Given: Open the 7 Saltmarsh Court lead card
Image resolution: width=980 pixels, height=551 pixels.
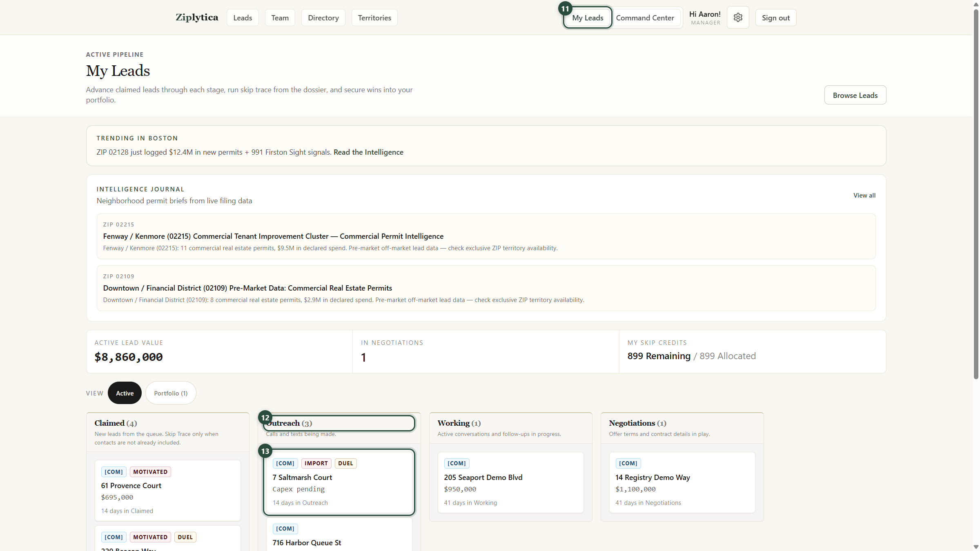Looking at the screenshot, I should click(339, 482).
